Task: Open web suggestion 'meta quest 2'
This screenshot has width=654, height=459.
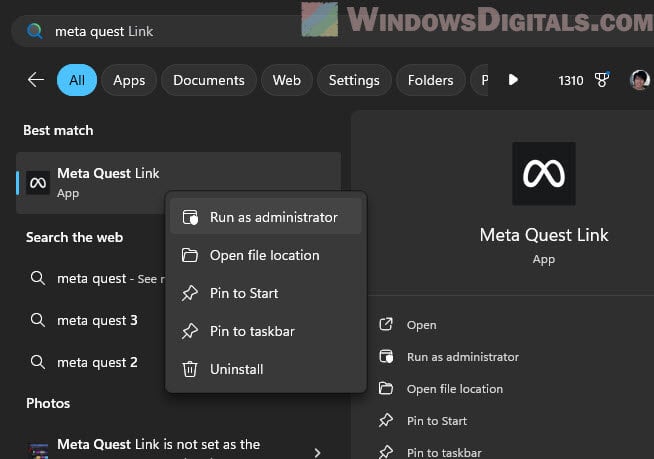Action: [95, 362]
